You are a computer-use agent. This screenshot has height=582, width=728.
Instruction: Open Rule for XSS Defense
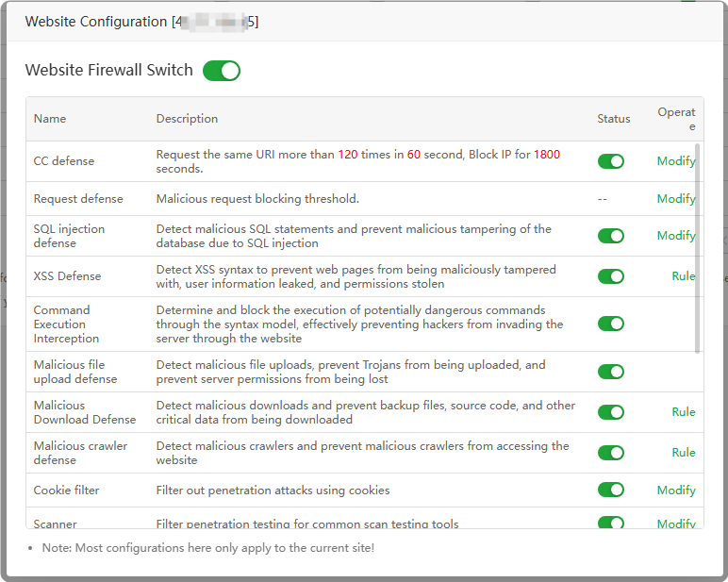683,276
